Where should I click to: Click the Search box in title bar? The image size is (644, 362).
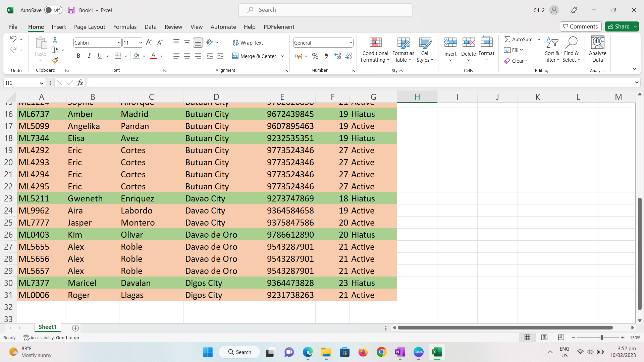[325, 10]
